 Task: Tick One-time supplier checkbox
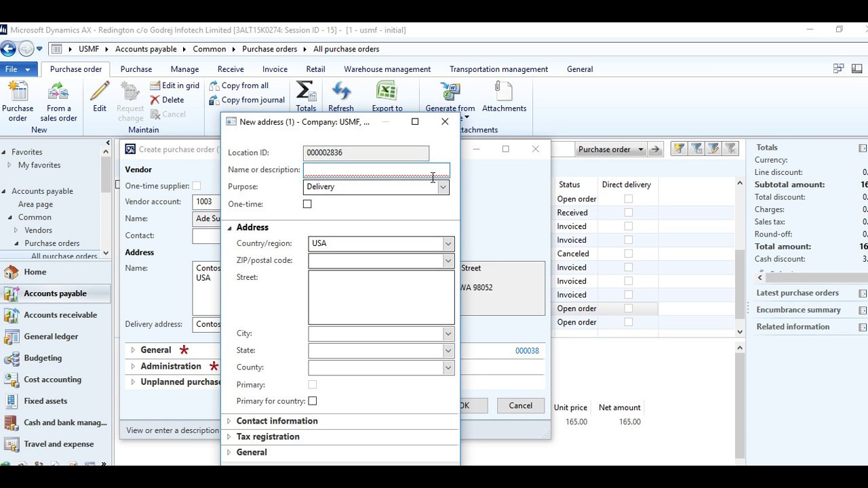(x=197, y=186)
